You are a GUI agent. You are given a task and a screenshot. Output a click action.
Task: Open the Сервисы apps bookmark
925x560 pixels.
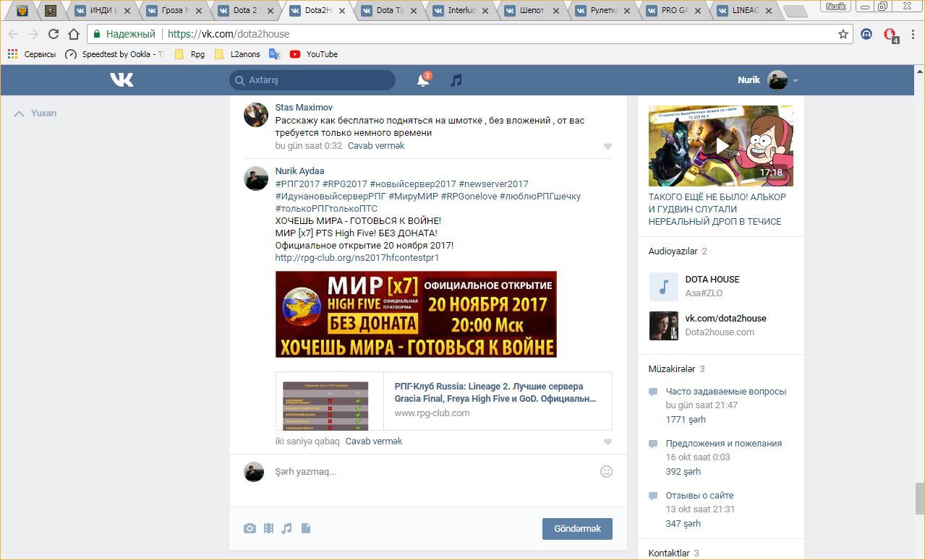coord(31,54)
